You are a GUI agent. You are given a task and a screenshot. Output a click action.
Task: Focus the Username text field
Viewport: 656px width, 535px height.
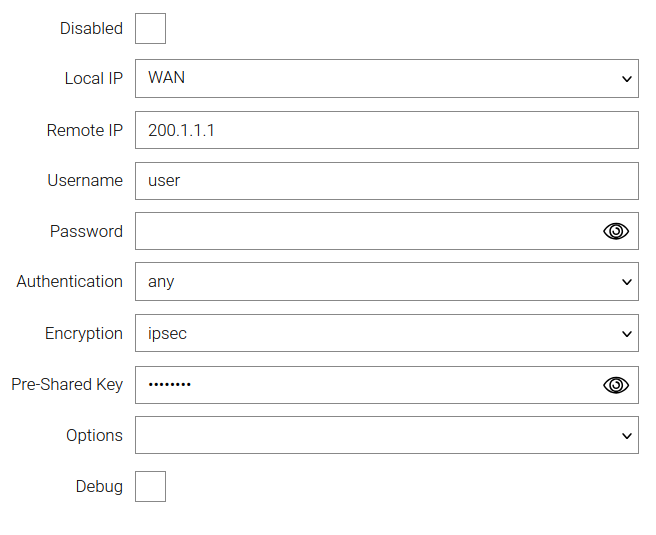pos(386,181)
